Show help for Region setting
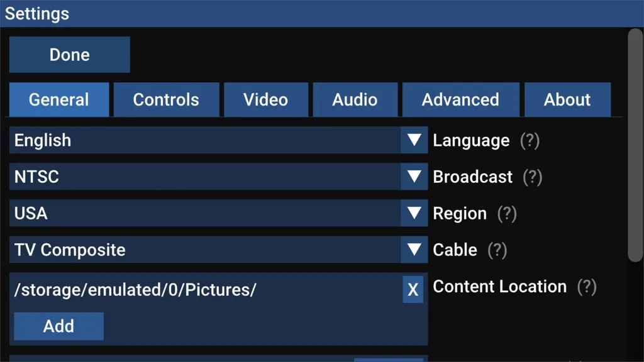644x362 pixels. [507, 214]
